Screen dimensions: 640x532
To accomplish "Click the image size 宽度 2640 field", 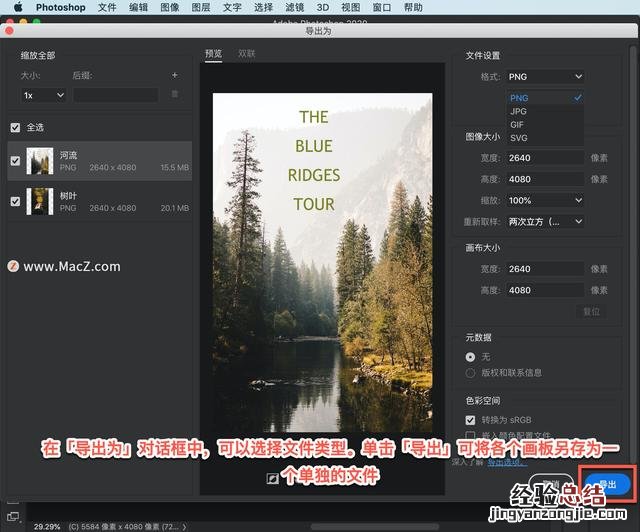I will click(x=545, y=158).
